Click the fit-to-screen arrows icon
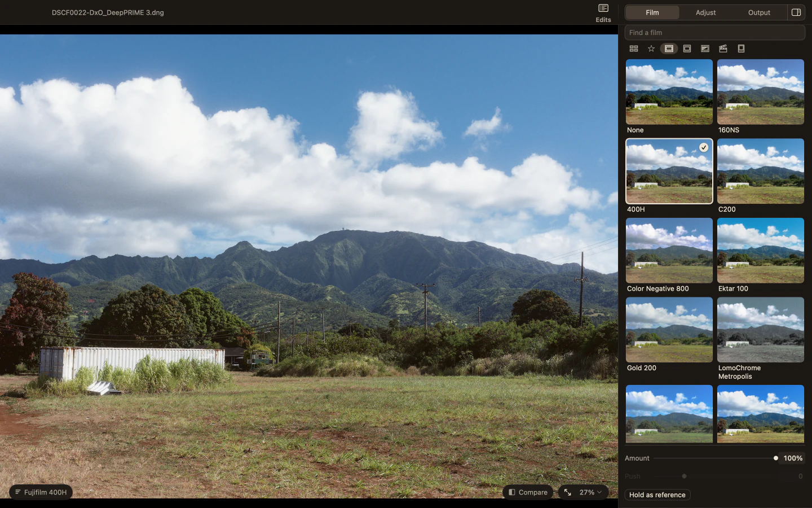 (x=568, y=492)
